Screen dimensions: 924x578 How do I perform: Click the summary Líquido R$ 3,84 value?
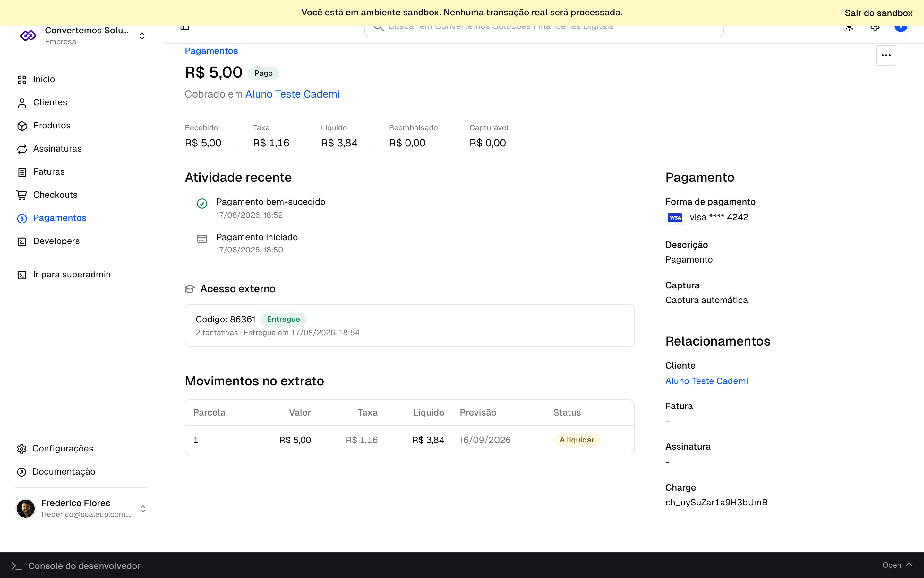pos(339,143)
